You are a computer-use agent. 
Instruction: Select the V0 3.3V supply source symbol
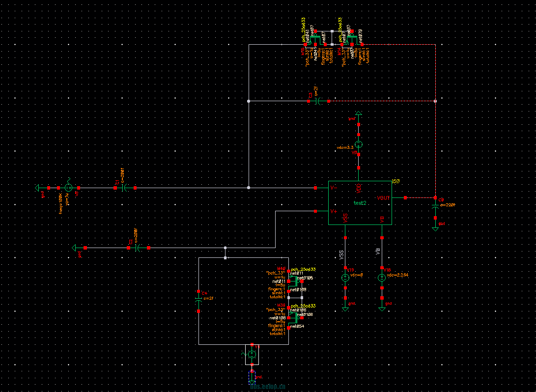click(358, 144)
